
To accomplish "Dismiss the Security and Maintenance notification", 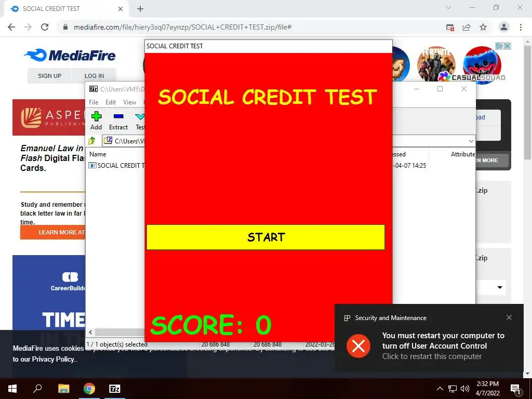I will (x=509, y=317).
